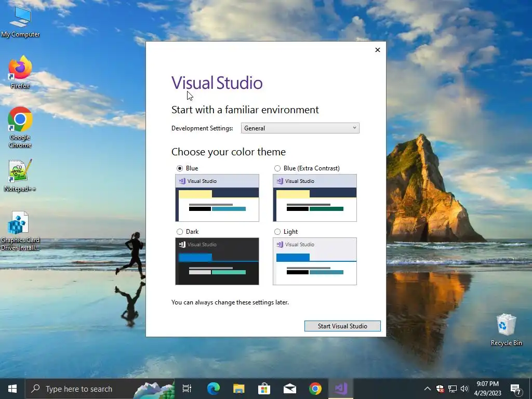Open the My Computer desktop icon
Screen dimensions: 532x399
point(20,21)
